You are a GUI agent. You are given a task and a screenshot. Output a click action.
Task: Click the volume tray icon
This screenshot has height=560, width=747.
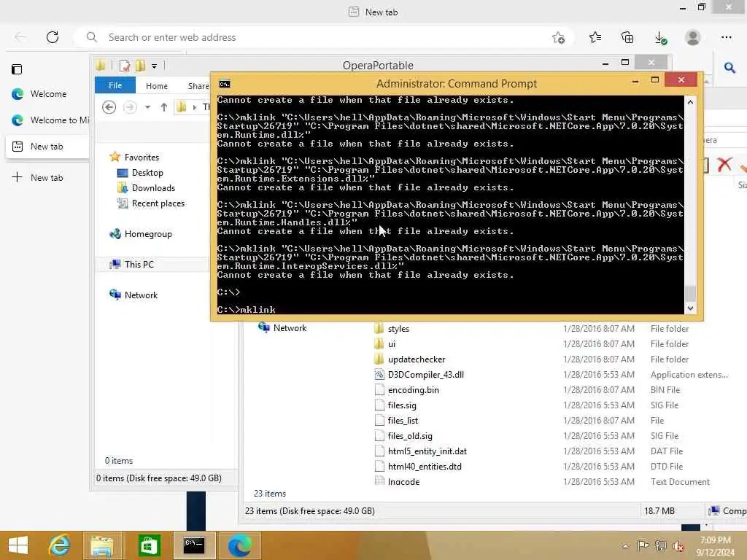point(678,546)
